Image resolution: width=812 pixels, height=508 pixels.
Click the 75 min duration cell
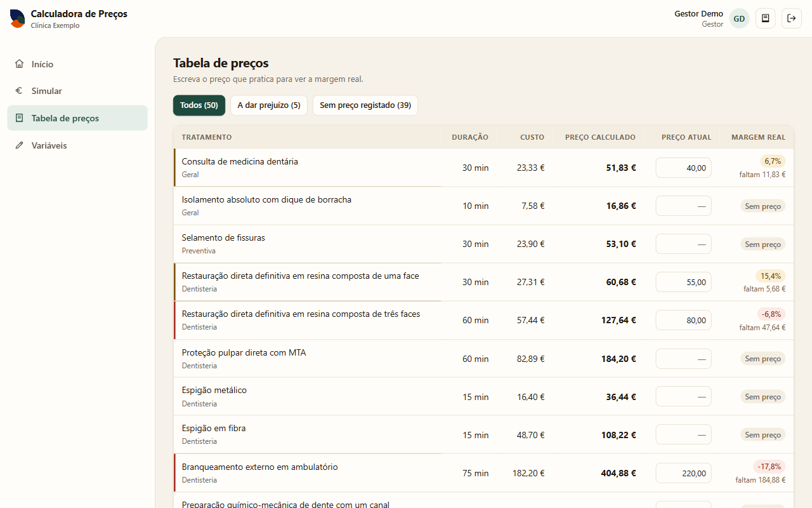click(475, 473)
